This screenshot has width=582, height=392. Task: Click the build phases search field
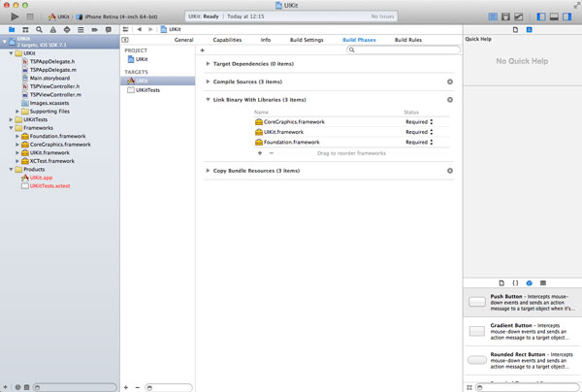(x=404, y=49)
